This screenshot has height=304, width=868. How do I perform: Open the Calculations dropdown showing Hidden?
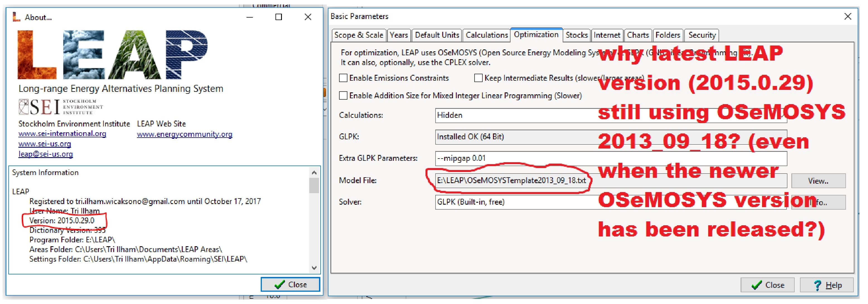point(611,115)
